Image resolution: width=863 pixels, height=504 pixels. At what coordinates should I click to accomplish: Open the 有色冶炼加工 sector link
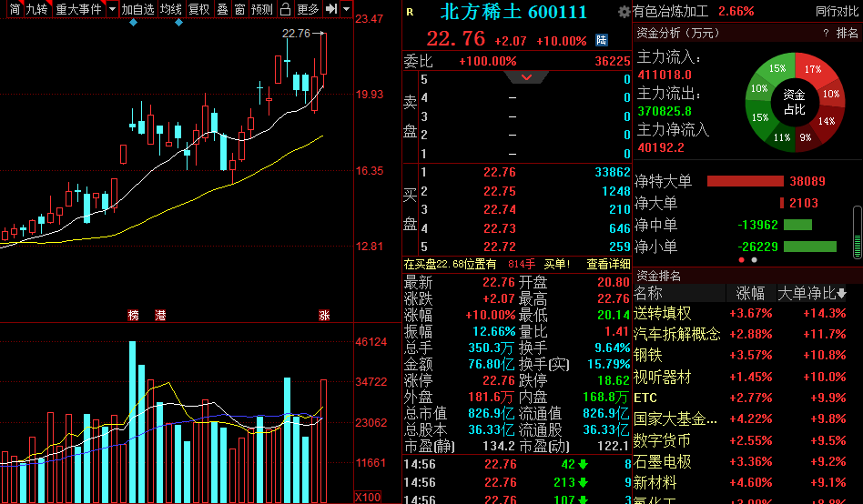click(x=670, y=11)
